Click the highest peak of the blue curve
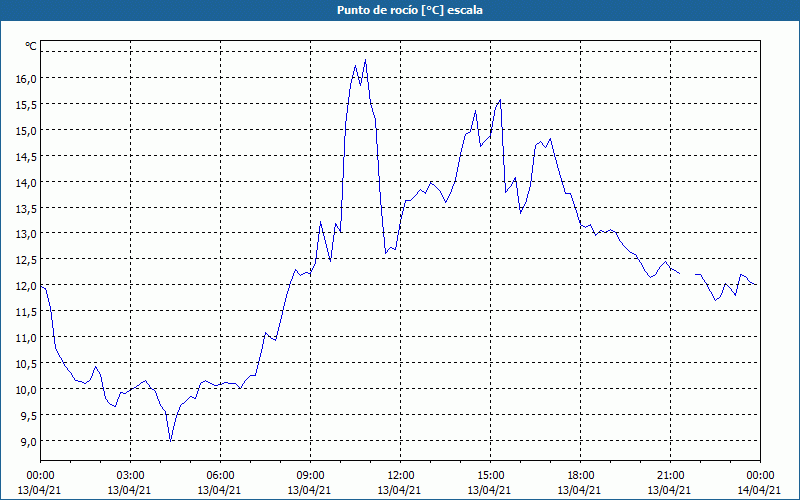Image resolution: width=800 pixels, height=500 pixels. [x=365, y=60]
